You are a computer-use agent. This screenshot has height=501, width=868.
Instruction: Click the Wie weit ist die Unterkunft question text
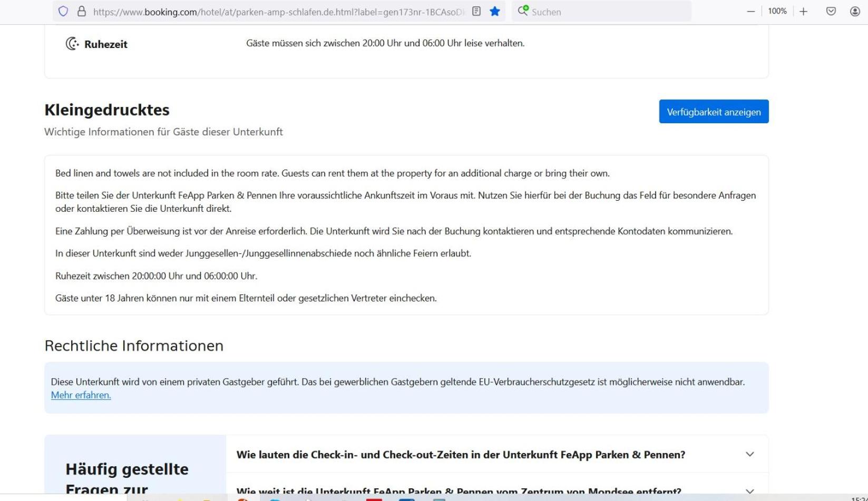[x=459, y=491]
